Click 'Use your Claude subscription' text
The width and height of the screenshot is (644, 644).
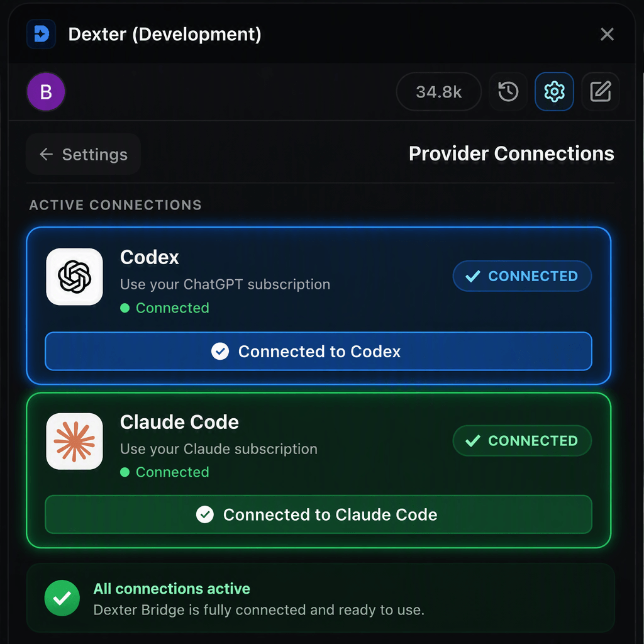(x=219, y=449)
